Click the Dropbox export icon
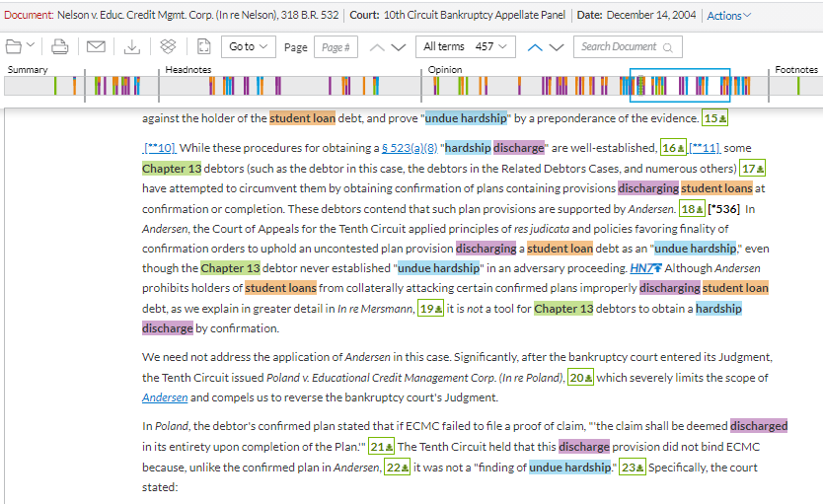The width and height of the screenshot is (823, 504). (x=168, y=47)
